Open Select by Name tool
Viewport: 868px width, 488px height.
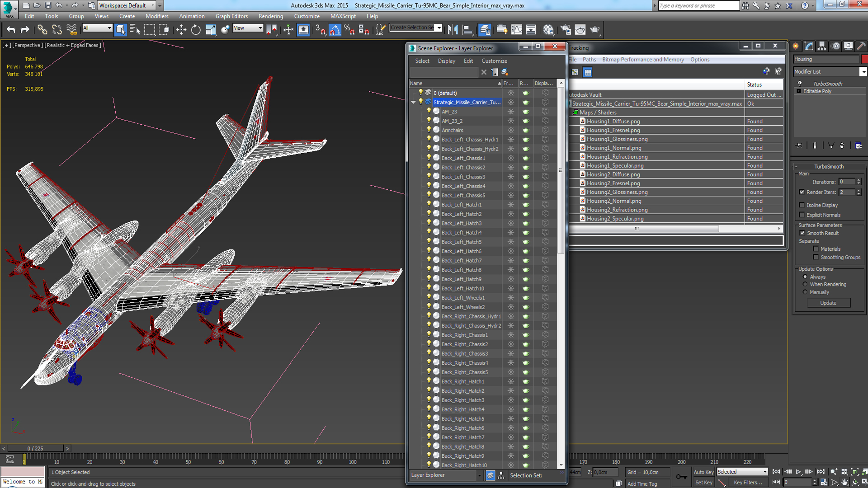[135, 30]
